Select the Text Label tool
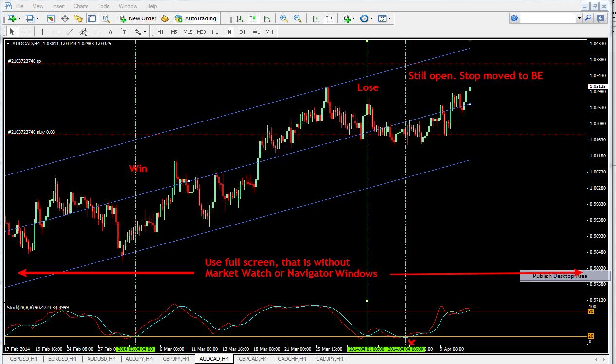This screenshot has width=616, height=364. click(x=124, y=32)
